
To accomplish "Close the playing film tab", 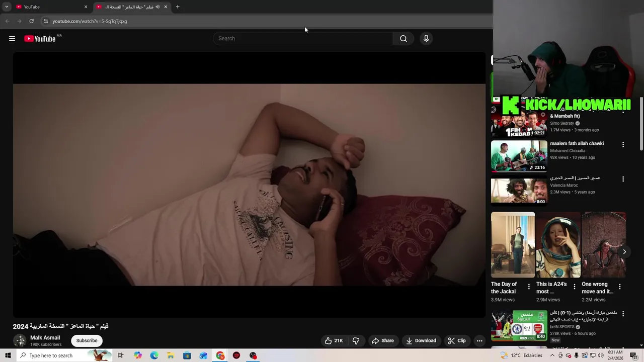I will 166,7.
